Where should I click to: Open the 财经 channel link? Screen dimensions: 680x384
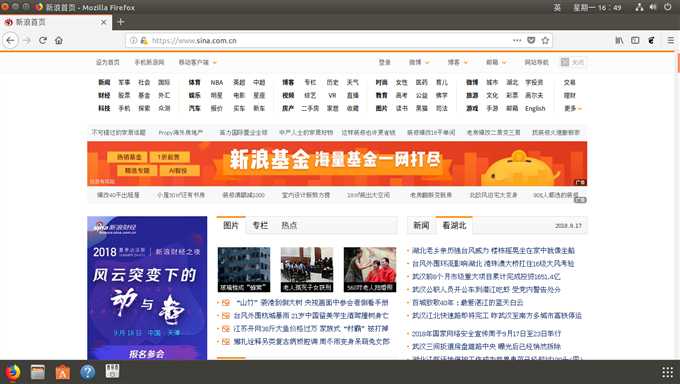pyautogui.click(x=104, y=95)
